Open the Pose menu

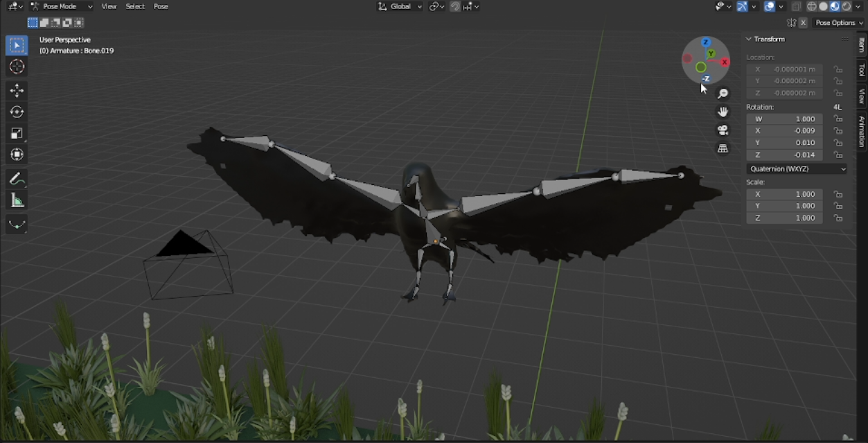click(x=161, y=6)
